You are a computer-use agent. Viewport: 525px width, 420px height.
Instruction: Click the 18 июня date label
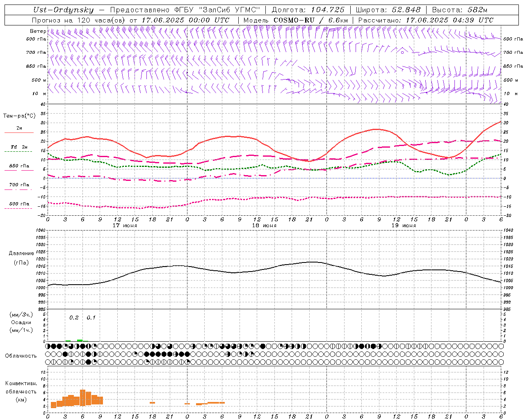point(264,226)
